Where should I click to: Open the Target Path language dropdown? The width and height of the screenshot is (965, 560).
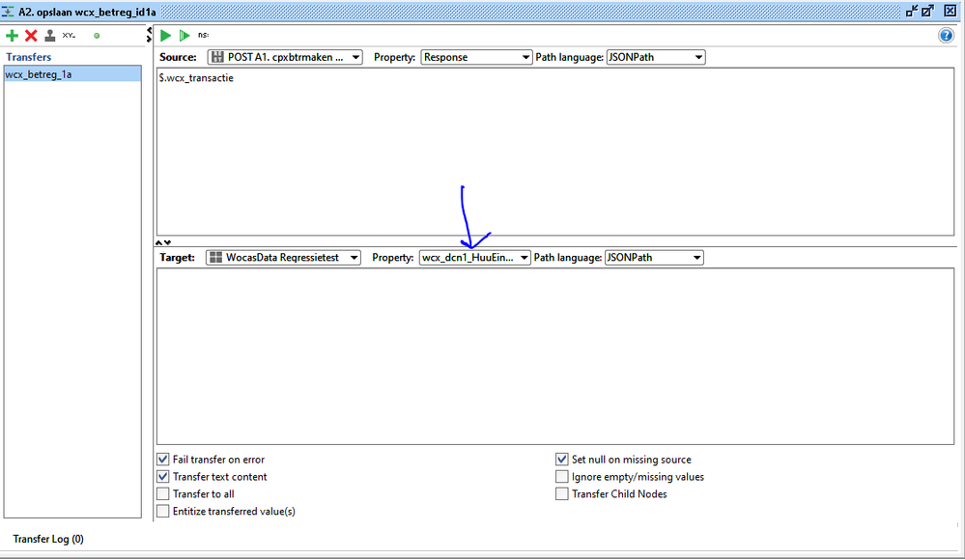pyautogui.click(x=654, y=257)
